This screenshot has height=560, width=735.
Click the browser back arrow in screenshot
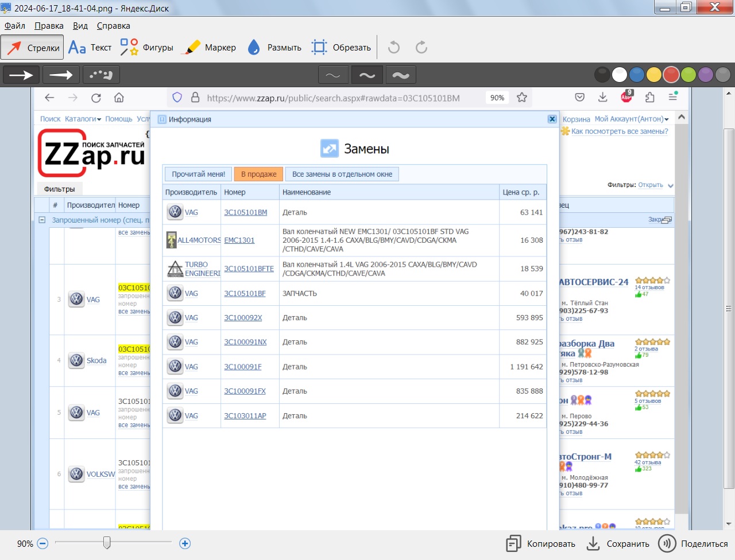(x=49, y=98)
